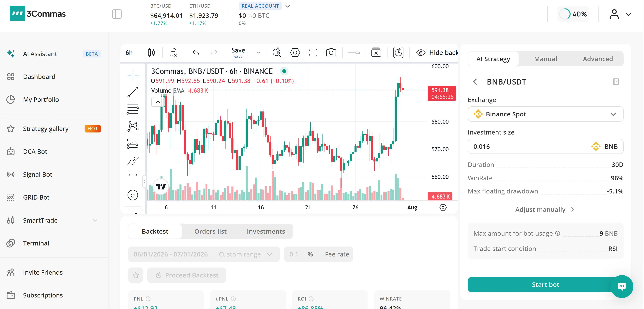Toggle Hide backtest visibility eye

click(421, 53)
